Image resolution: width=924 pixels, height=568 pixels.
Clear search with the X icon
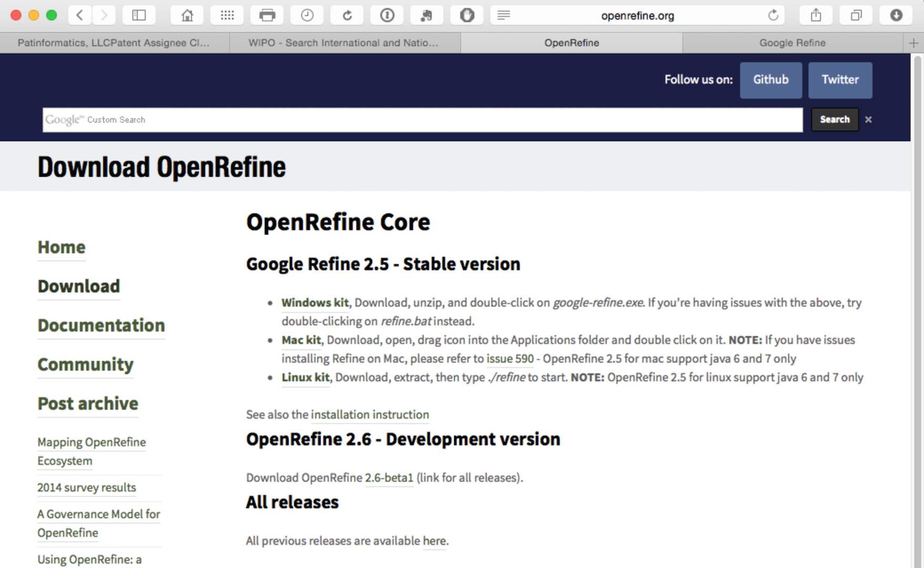[868, 119]
